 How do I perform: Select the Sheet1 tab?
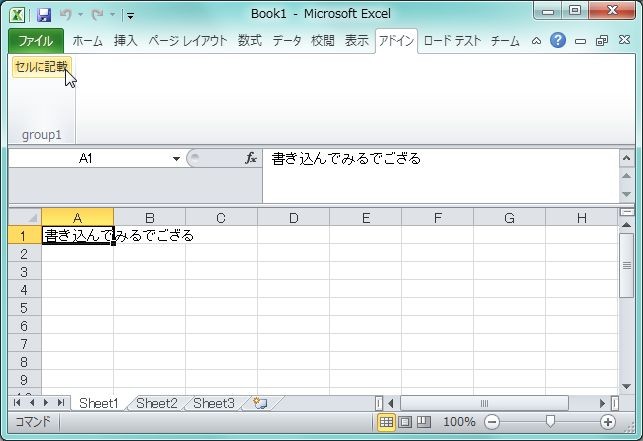click(98, 403)
